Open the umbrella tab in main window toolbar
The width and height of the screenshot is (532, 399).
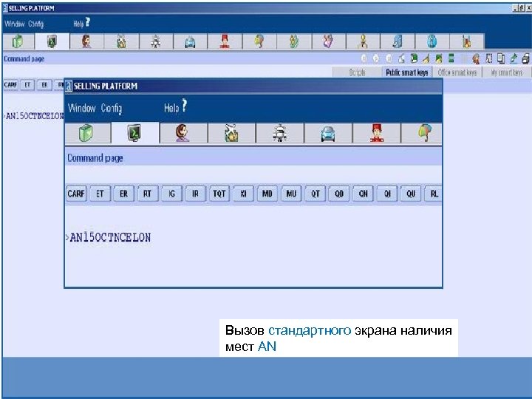coord(259,41)
